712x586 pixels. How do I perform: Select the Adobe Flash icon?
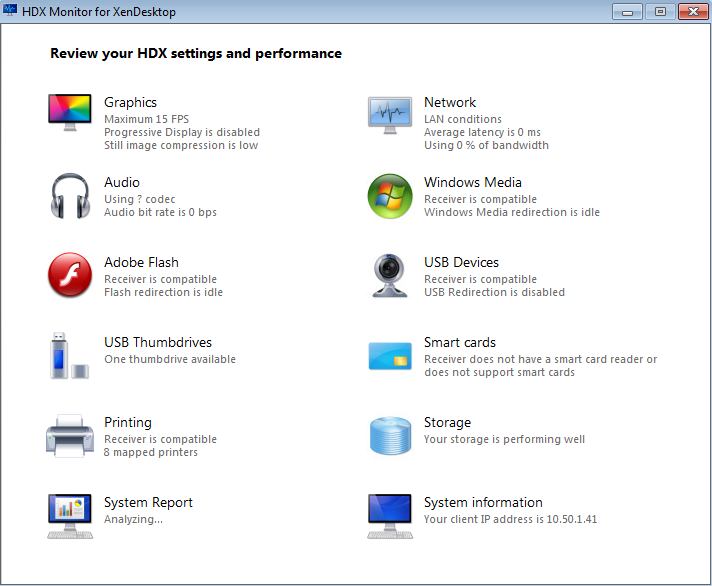(70, 275)
